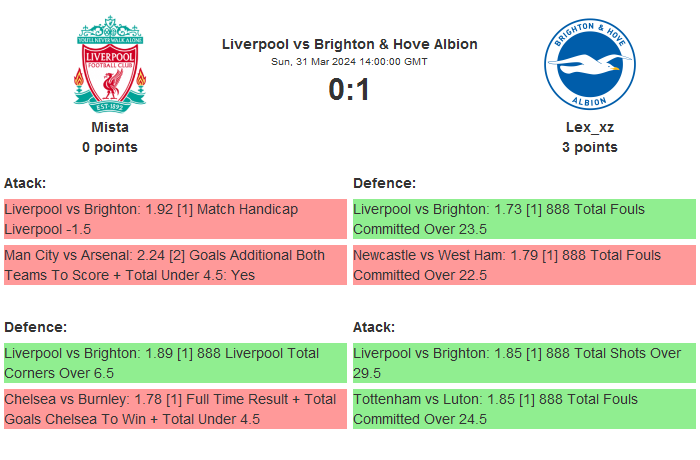Screen dimensions: 700x460
Task: Select Liverpool Total Corners Over 6.5 bet
Action: [x=174, y=363]
